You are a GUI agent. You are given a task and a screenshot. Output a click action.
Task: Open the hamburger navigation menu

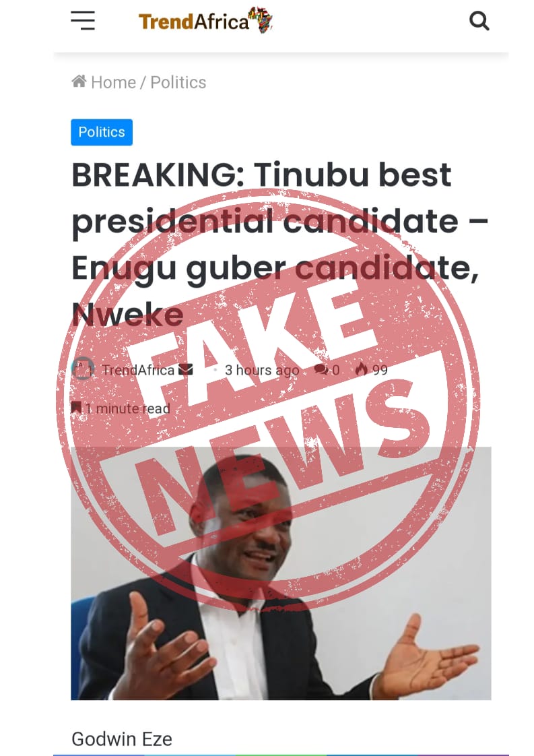click(83, 20)
